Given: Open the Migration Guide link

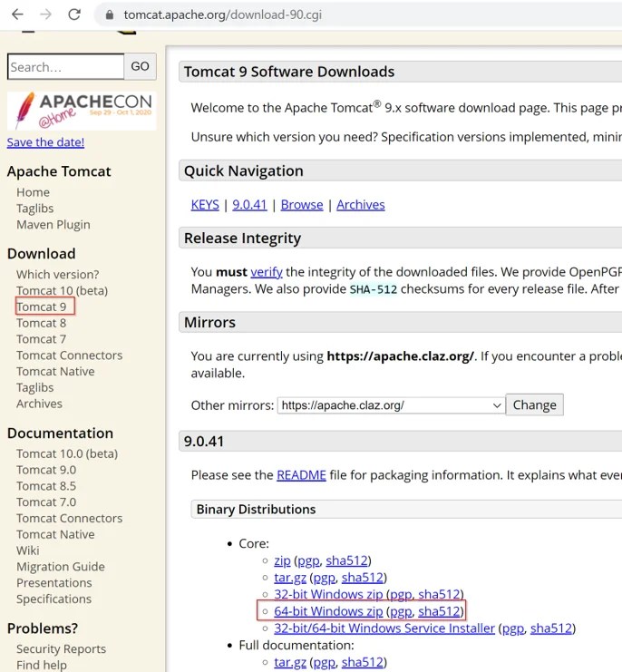Looking at the screenshot, I should tap(61, 567).
